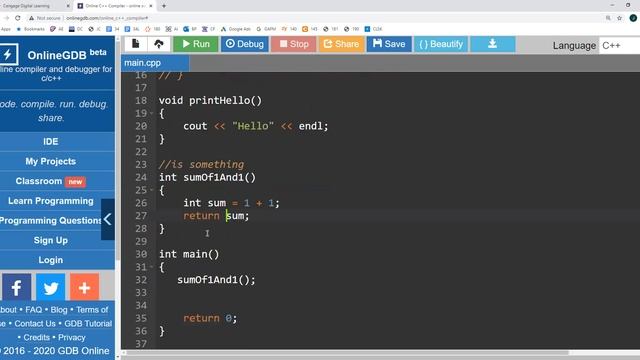Open the Privacy footer link
Screen dimensions: 640x360
click(x=72, y=338)
